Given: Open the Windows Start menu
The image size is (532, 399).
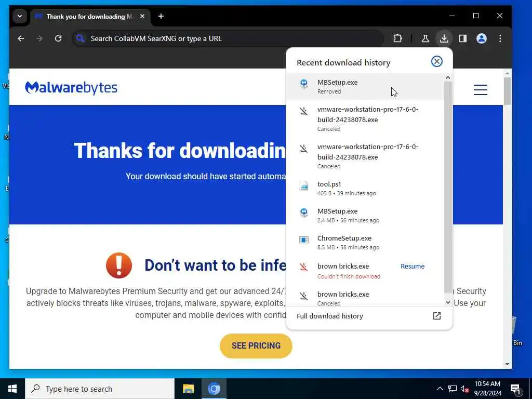Looking at the screenshot, I should 12,389.
